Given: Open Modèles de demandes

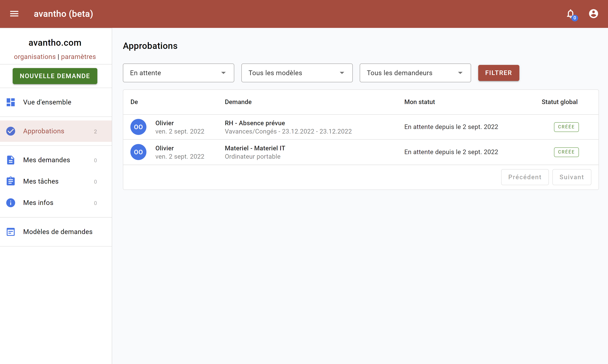Looking at the screenshot, I should (56, 232).
